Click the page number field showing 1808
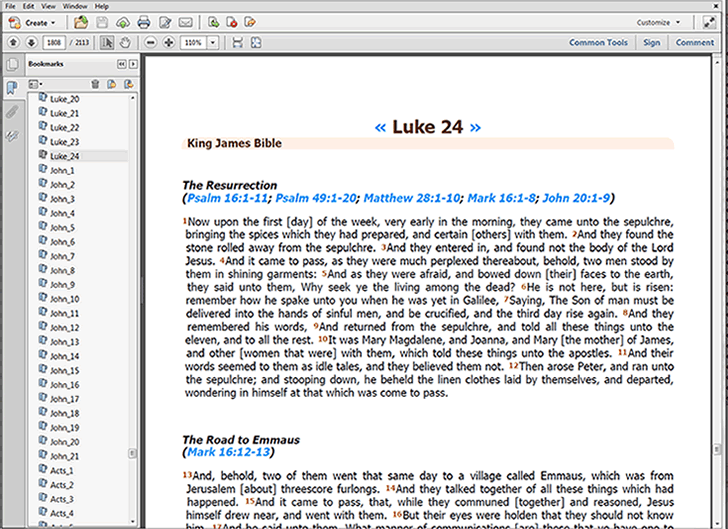Screen dimensions: 728x529 click(x=54, y=43)
